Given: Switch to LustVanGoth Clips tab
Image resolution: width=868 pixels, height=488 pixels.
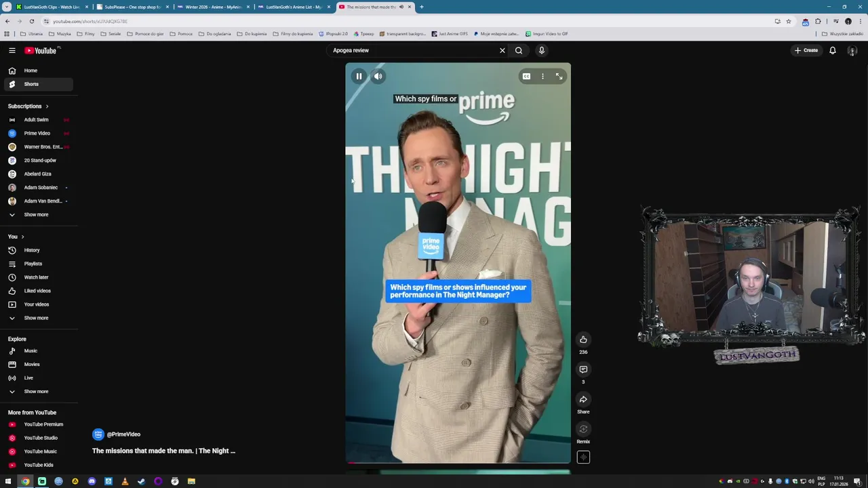Looking at the screenshot, I should tap(52, 7).
